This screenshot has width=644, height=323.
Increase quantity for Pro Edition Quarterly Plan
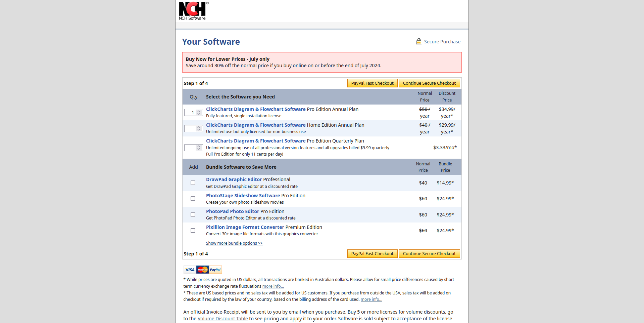tap(199, 146)
